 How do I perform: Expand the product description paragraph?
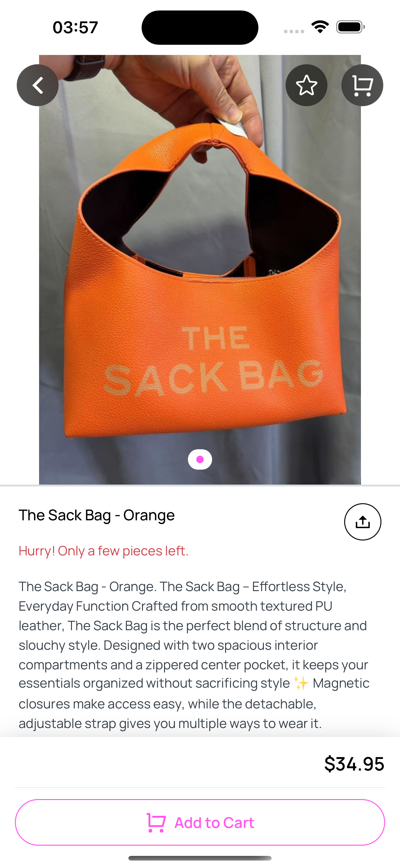(x=194, y=655)
